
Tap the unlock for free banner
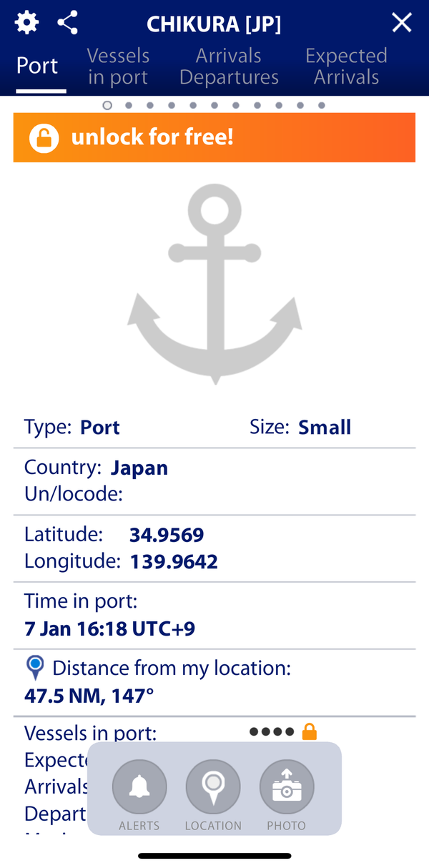(x=214, y=137)
